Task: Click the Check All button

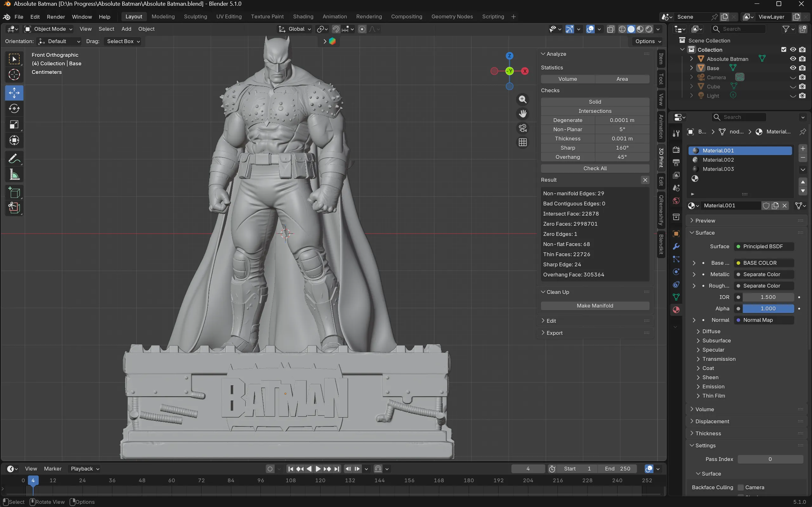Action: [x=595, y=168]
